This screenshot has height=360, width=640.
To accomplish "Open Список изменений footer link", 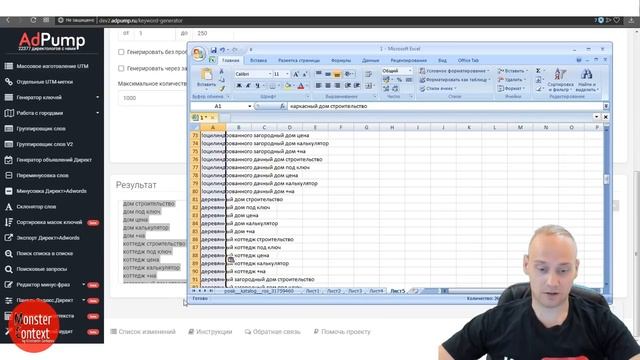I will tap(143, 332).
